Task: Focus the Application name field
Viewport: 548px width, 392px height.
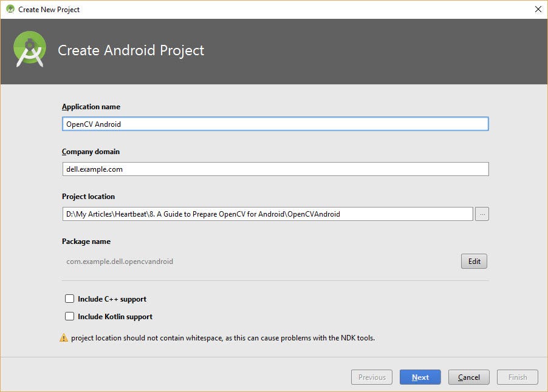Action: click(275, 124)
